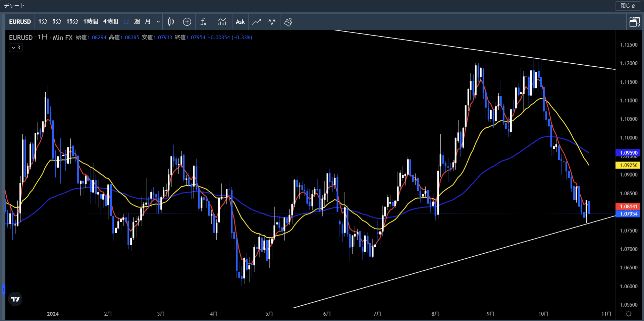Screen dimensions: 644x321
Task: Click the 2024 label on time axis
Action: point(53,314)
